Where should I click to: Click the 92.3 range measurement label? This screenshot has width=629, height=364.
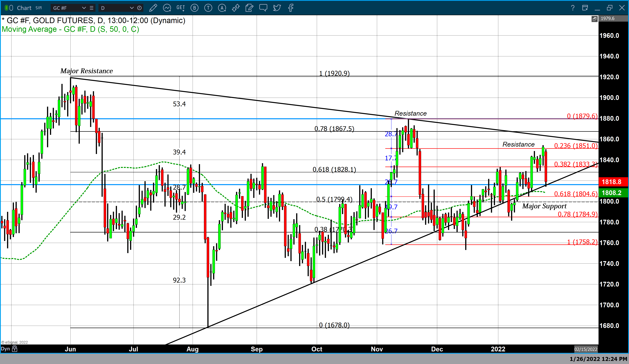coord(179,280)
